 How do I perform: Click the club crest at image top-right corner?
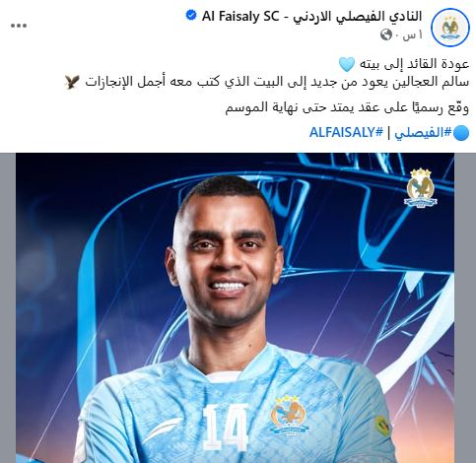tap(421, 187)
